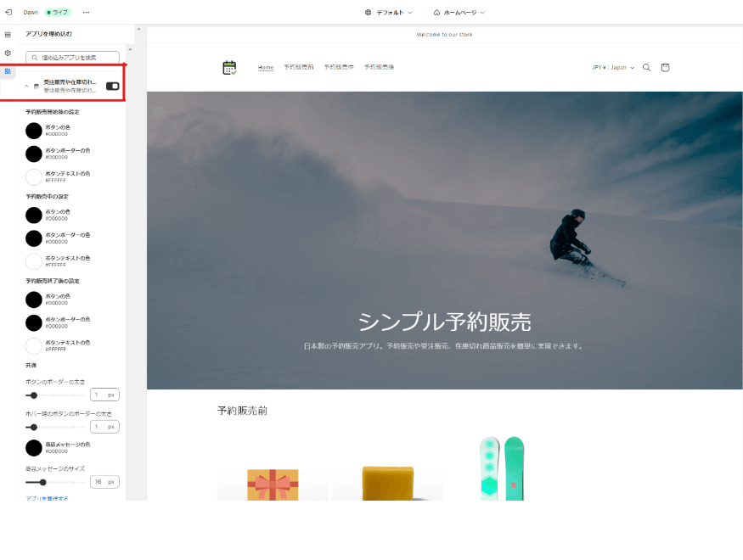743x560 pixels.
Task: Click the store calendar logo in preview
Action: [x=229, y=68]
